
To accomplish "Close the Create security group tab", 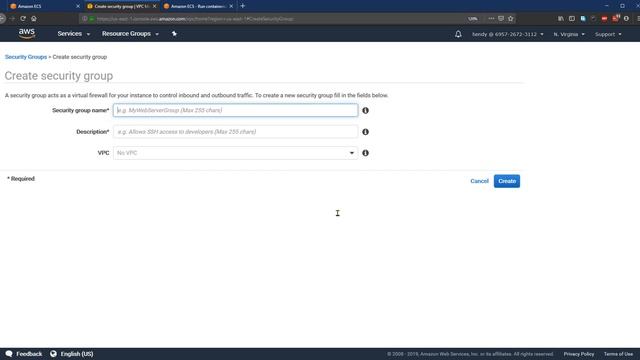I will click(155, 6).
